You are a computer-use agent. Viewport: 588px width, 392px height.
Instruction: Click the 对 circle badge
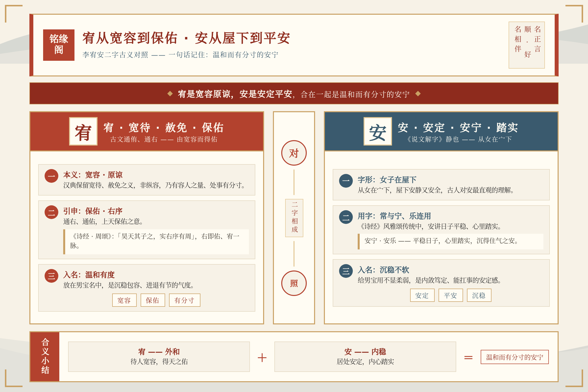coord(294,153)
